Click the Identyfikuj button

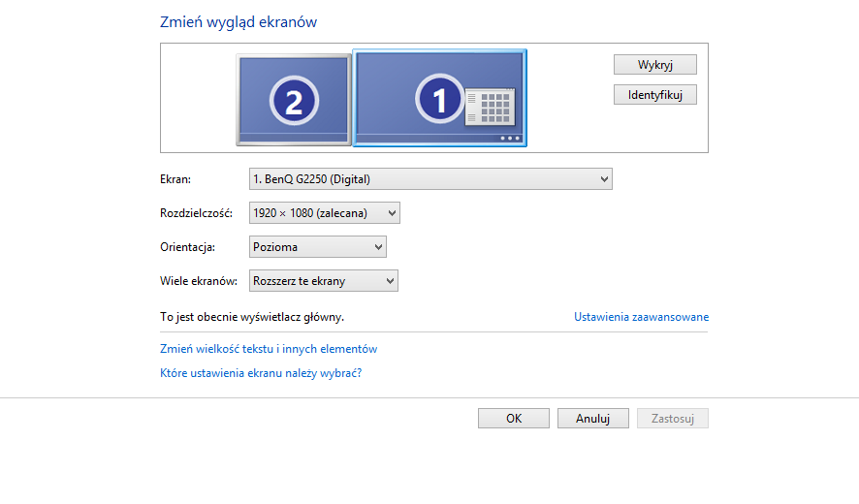tap(655, 95)
